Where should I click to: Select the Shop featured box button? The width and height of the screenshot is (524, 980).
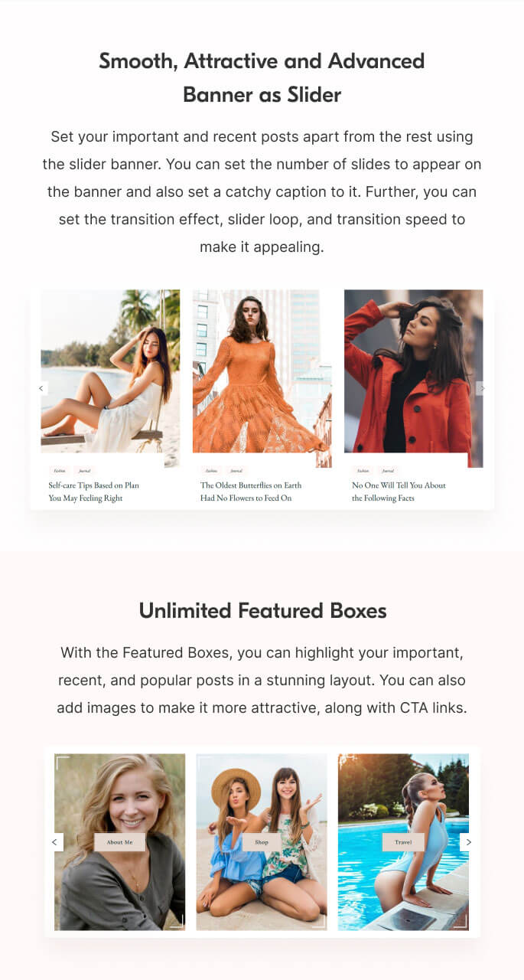[x=262, y=842]
